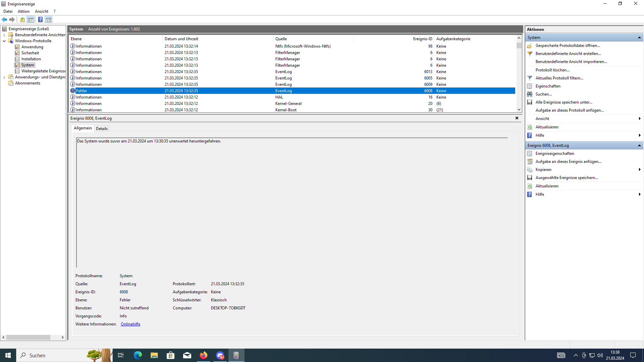Click the blue Back arrow in toolbar
The image size is (644, 362).
tap(4, 19)
